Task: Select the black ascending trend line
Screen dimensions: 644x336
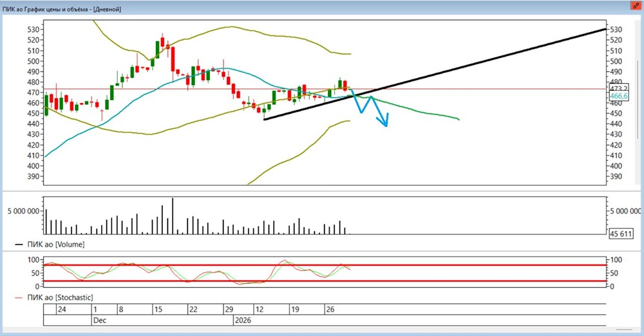Action: (x=435, y=74)
